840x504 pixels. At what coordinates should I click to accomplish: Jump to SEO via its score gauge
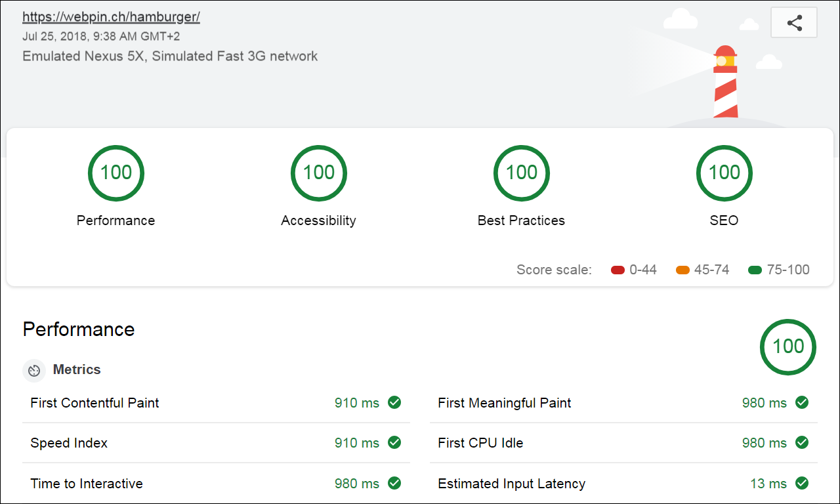pos(724,173)
